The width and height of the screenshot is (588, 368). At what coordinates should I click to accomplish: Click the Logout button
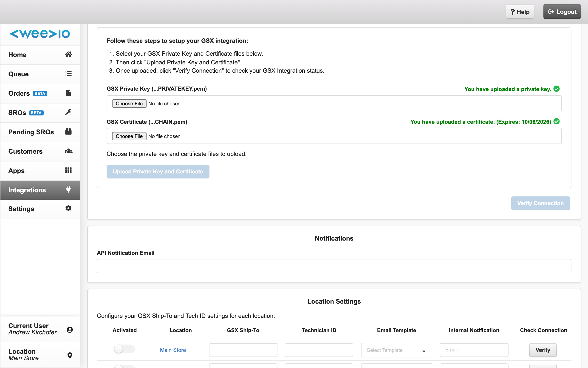pyautogui.click(x=562, y=12)
